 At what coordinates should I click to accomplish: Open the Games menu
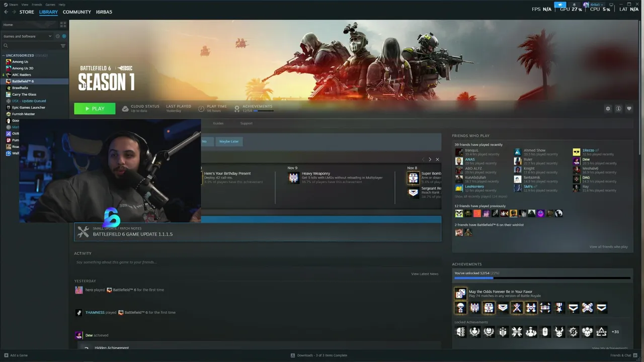coord(50,5)
